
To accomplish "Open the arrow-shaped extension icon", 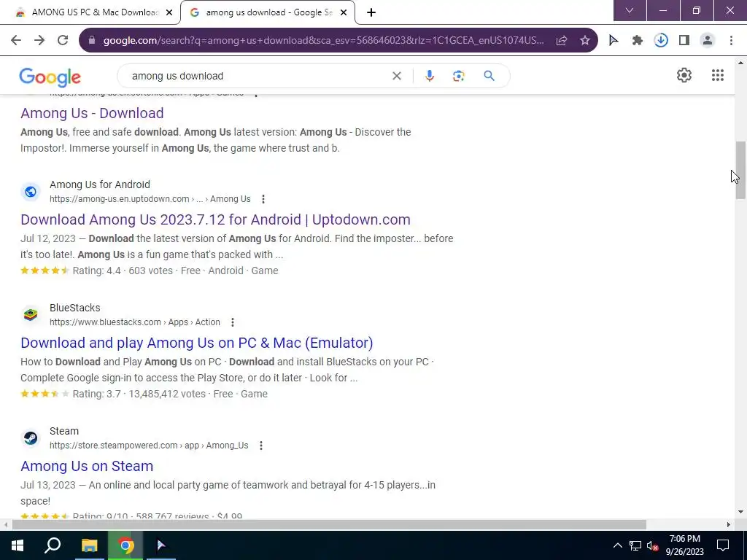I will coord(614,41).
